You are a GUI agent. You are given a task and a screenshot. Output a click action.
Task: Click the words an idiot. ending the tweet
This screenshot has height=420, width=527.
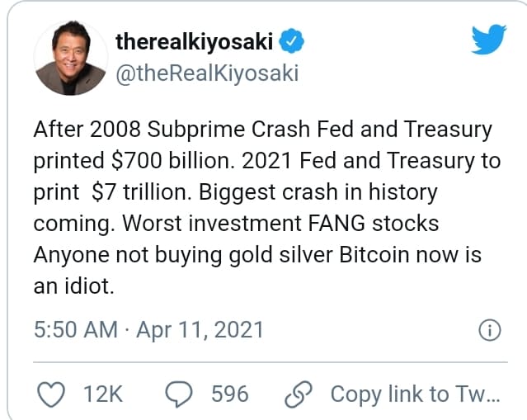pyautogui.click(x=74, y=286)
